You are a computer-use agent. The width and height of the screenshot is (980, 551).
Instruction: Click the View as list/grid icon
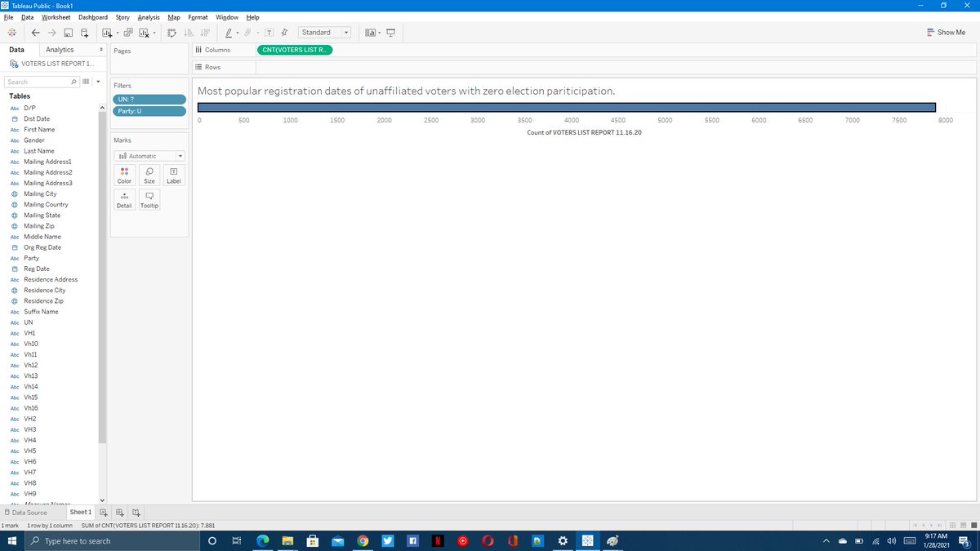pos(87,82)
